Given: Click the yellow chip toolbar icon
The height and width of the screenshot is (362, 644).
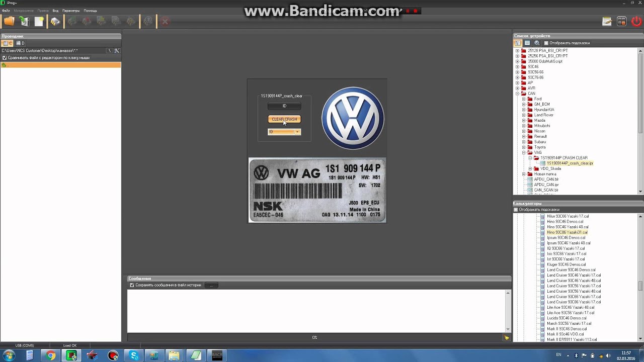Looking at the screenshot, I should [x=55, y=21].
